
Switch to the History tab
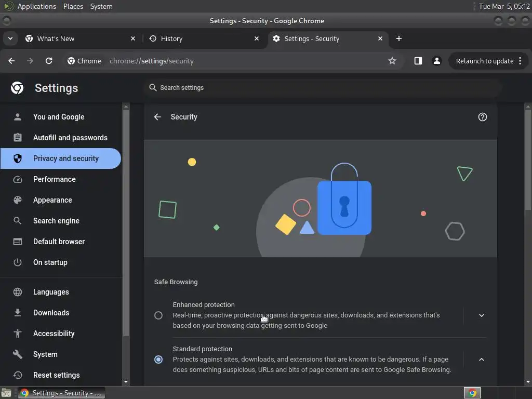pos(204,38)
